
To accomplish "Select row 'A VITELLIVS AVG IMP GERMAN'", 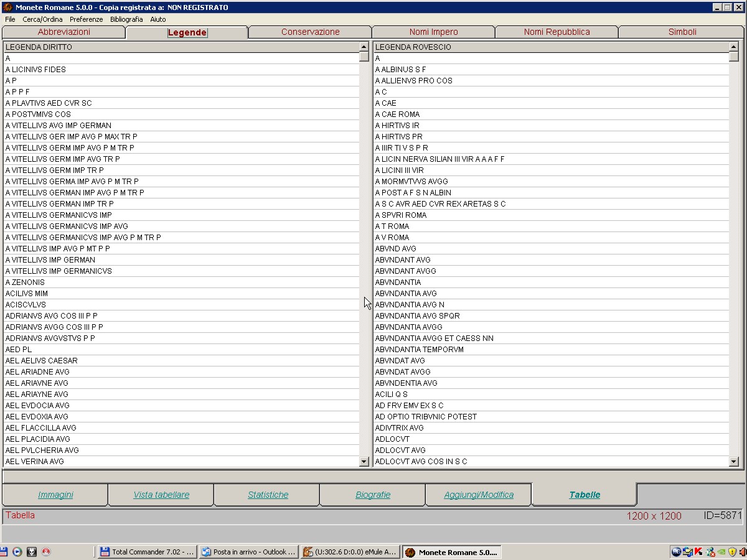I will point(181,125).
